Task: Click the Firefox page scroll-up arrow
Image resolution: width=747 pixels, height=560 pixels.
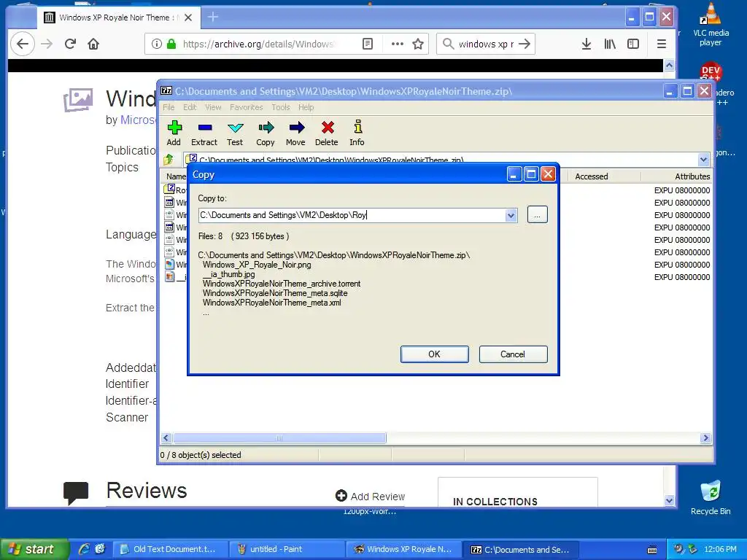Action: pos(670,65)
